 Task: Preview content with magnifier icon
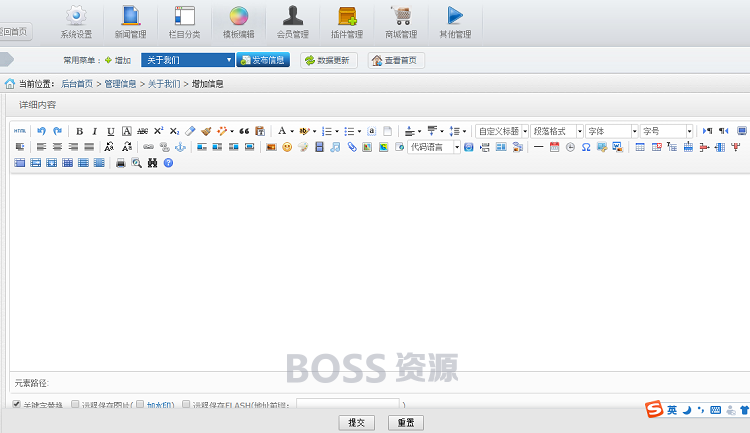136,163
